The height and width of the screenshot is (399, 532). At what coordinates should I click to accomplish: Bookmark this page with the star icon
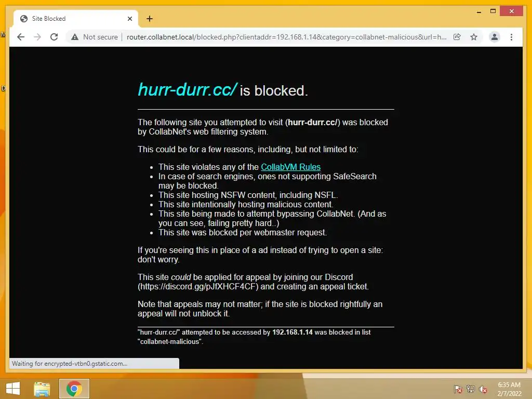[474, 37]
